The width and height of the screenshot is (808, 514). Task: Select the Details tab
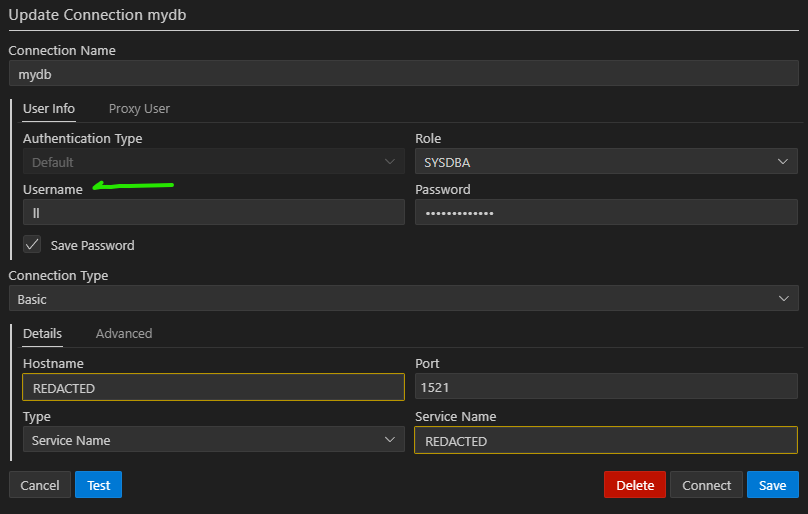[42, 334]
